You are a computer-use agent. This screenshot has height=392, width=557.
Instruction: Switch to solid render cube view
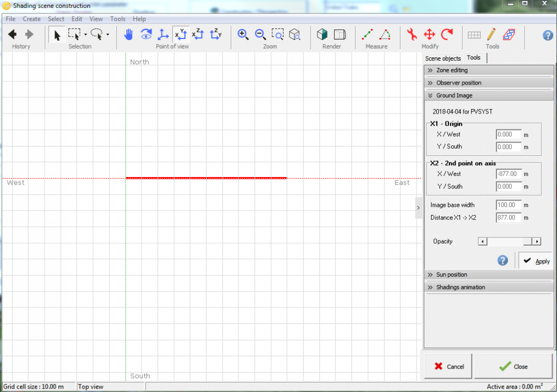(x=323, y=35)
